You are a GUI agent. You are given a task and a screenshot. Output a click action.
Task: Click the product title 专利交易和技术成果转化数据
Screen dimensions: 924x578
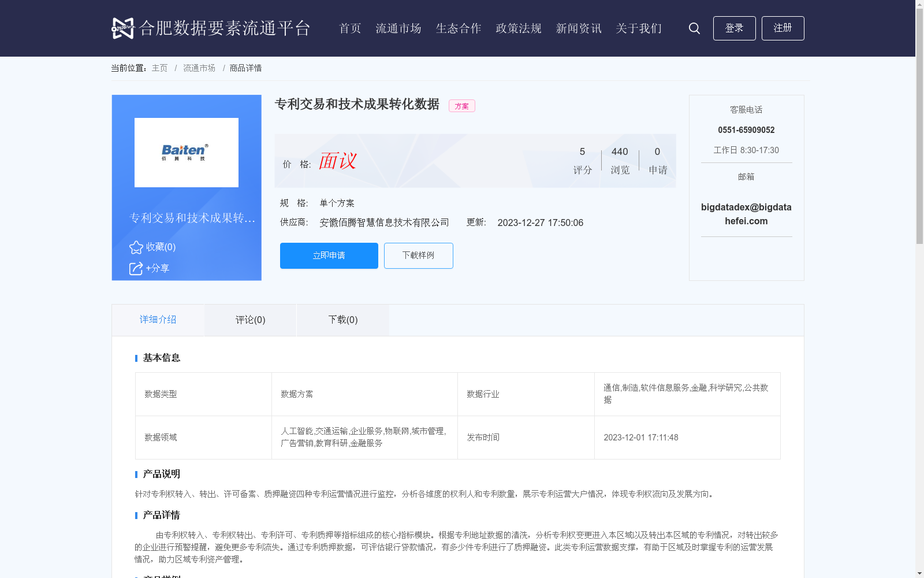(357, 105)
